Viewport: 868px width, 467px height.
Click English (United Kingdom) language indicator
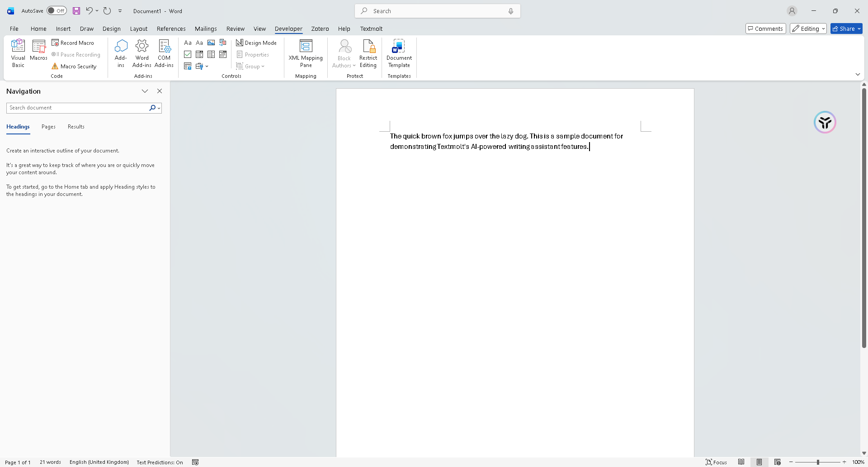99,462
